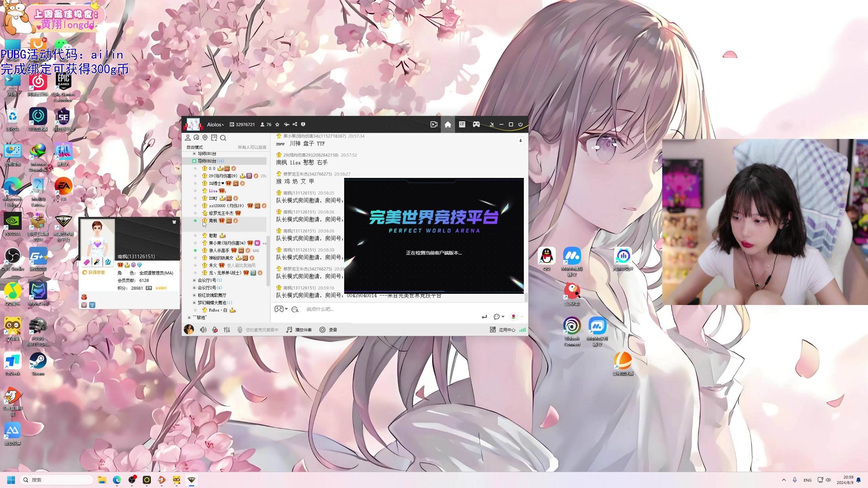Image resolution: width=868 pixels, height=488 pixels.
Task: Open 应用中心 app center
Action: (x=502, y=330)
